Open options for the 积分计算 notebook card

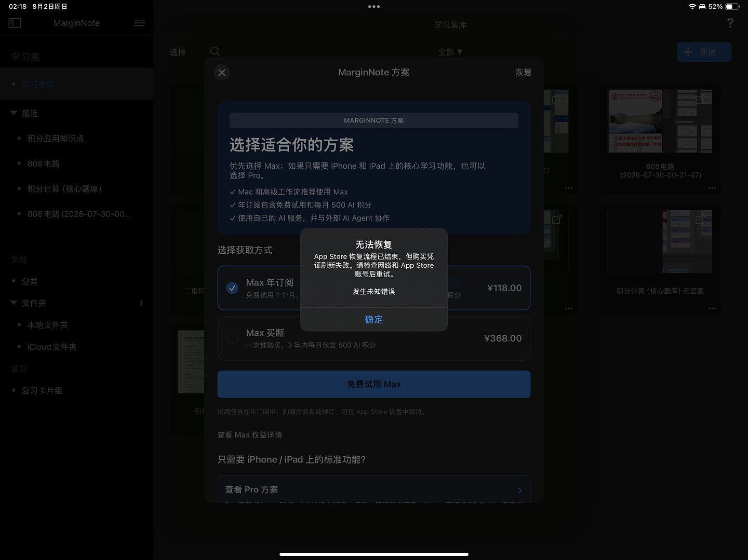(x=712, y=308)
